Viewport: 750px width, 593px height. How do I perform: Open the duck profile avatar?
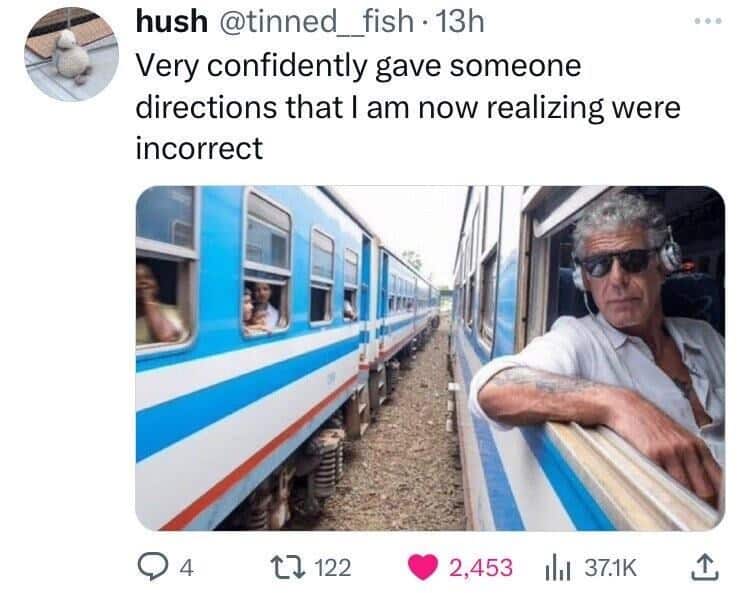coord(72,54)
